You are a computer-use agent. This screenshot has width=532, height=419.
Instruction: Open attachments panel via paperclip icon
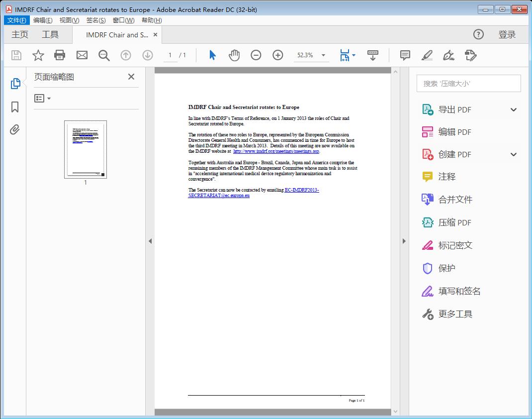[x=14, y=129]
